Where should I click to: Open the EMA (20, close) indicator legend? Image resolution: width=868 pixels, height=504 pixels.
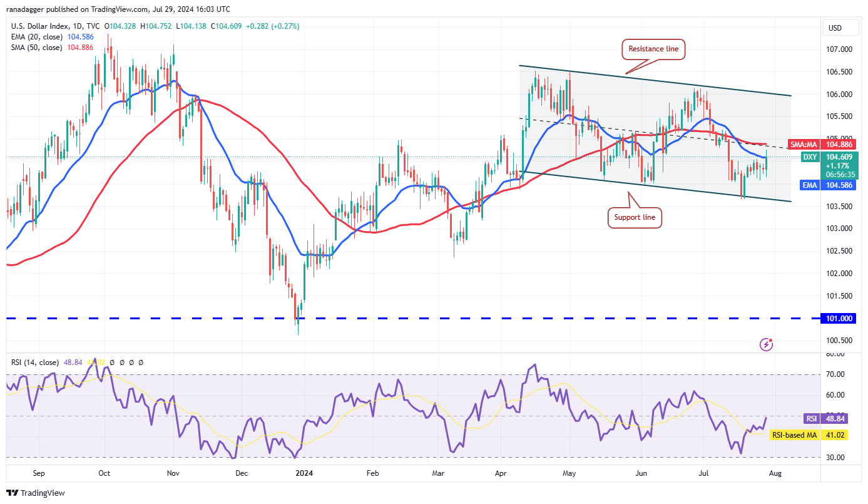(x=35, y=37)
